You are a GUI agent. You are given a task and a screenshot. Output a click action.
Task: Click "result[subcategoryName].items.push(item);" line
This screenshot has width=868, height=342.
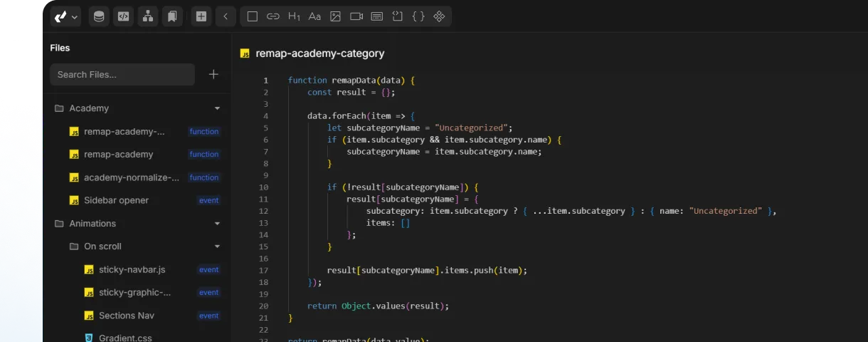[x=427, y=270]
